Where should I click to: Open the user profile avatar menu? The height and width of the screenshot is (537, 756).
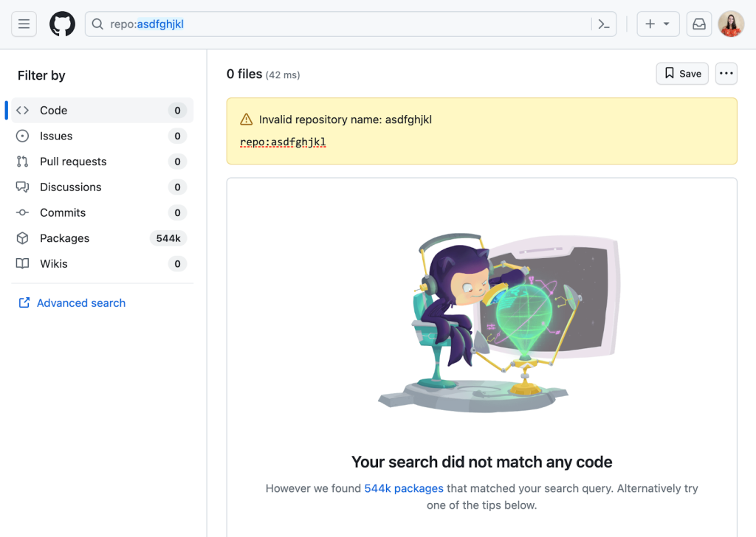[x=731, y=24]
